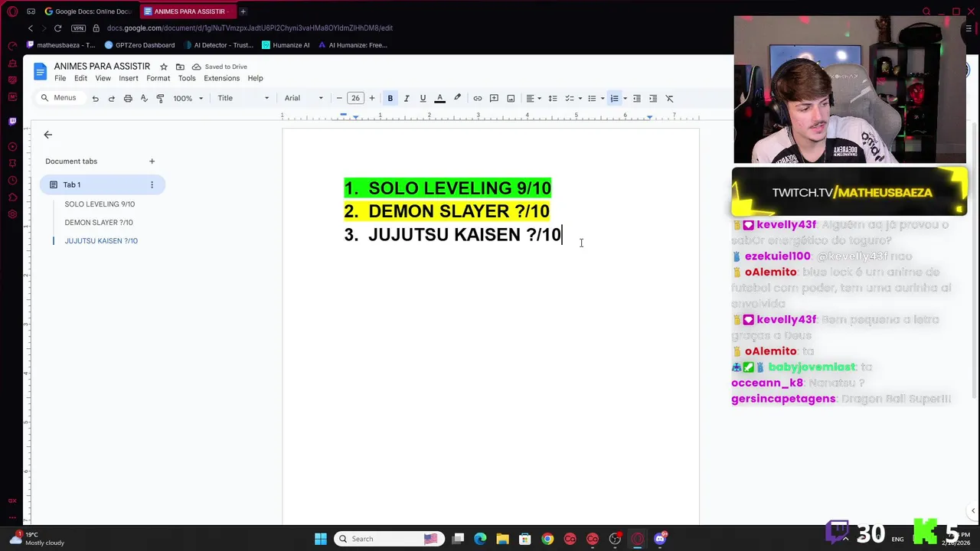The width and height of the screenshot is (980, 551).
Task: Add a new document tab with plus
Action: pos(152,161)
